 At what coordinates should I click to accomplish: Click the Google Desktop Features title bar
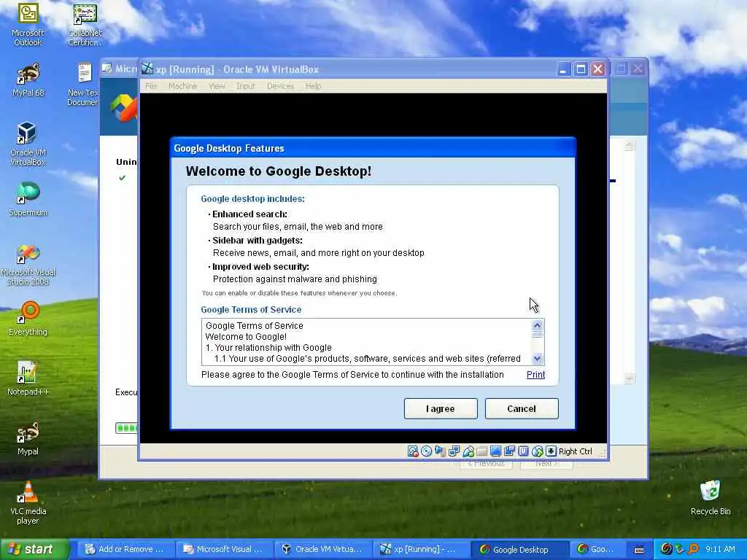(x=373, y=148)
